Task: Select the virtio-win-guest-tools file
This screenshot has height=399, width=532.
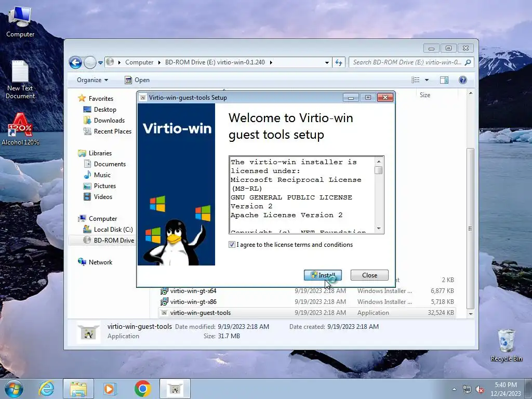Action: 200,313
